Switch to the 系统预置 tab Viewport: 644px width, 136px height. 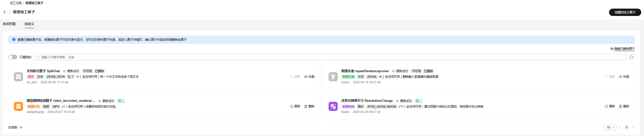click(9, 24)
